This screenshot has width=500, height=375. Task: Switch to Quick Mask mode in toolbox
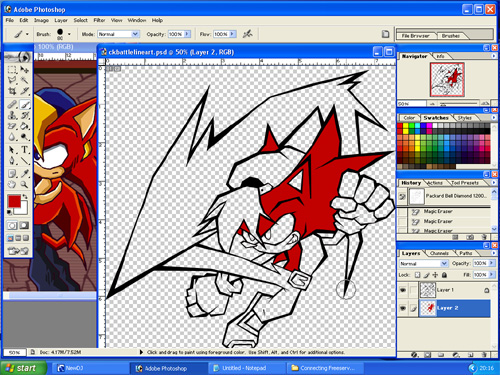pos(24,225)
